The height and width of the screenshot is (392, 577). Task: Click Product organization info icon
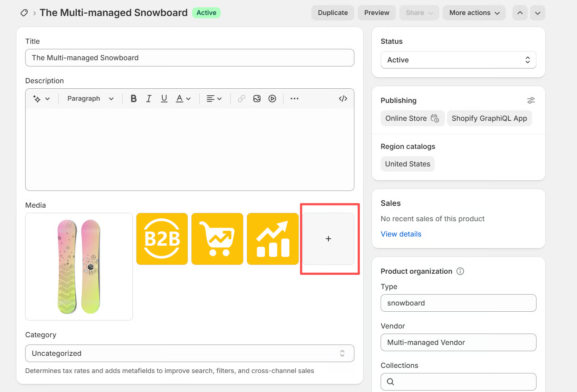point(460,271)
